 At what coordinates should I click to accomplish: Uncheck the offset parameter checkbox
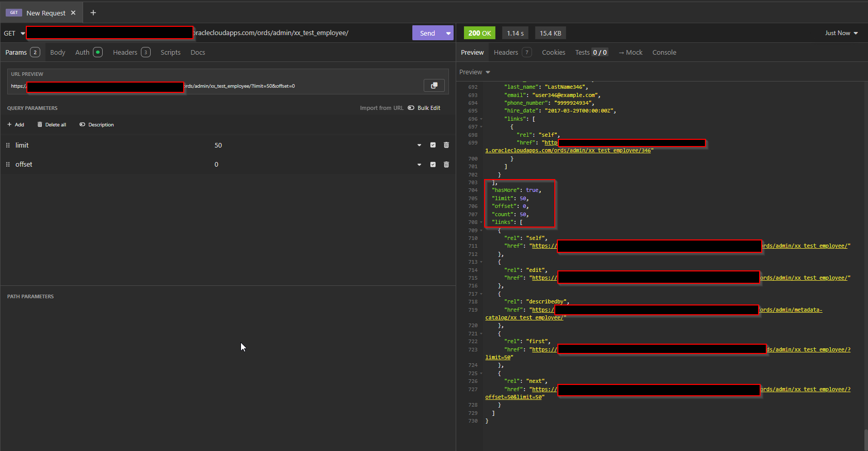point(433,165)
